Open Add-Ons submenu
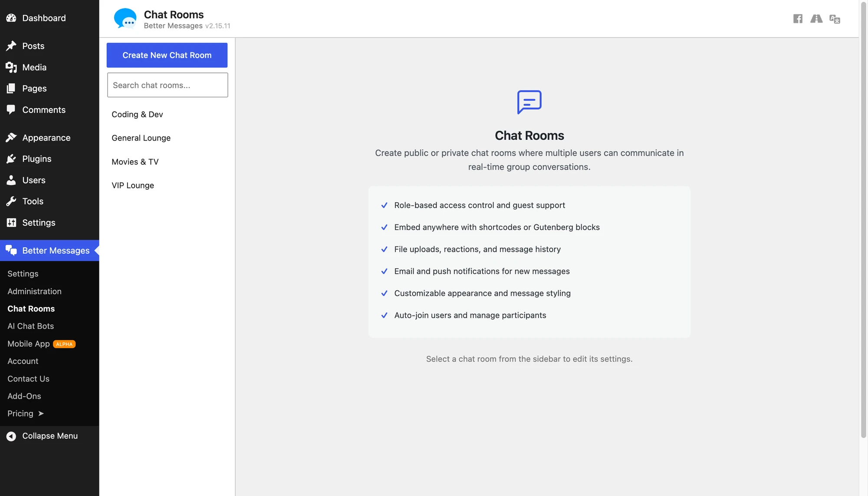The height and width of the screenshot is (496, 868). [x=24, y=396]
